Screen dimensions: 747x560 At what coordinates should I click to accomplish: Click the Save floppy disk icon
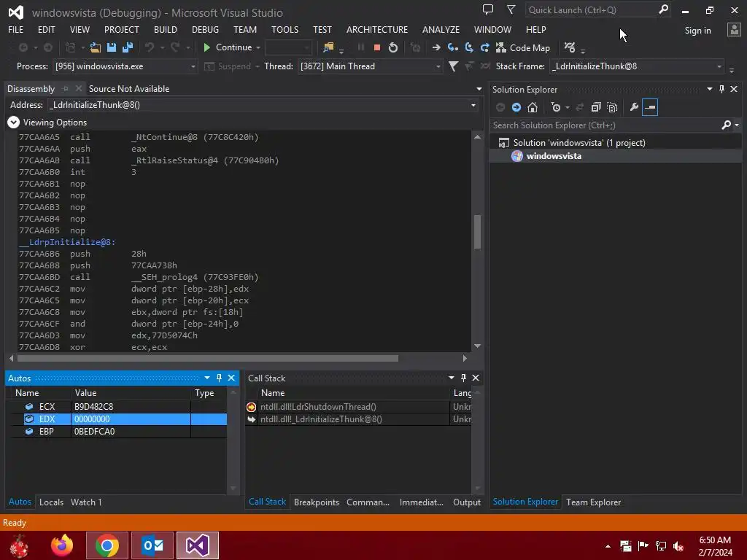pyautogui.click(x=112, y=47)
